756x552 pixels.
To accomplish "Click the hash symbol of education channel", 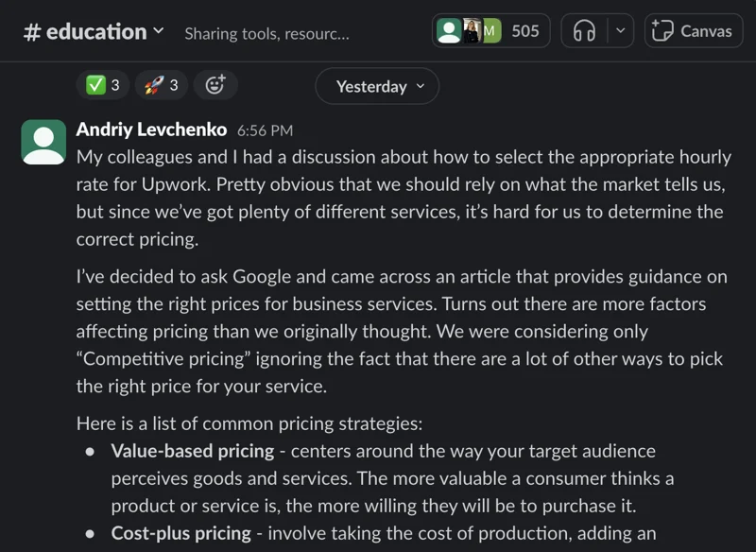I will pos(32,32).
